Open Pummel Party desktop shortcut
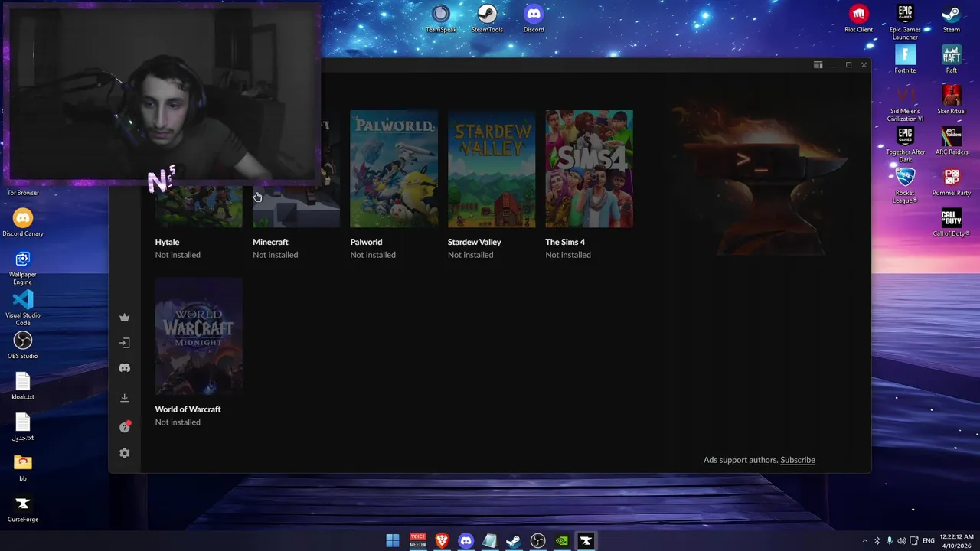Viewport: 980px width, 551px height. (x=952, y=181)
